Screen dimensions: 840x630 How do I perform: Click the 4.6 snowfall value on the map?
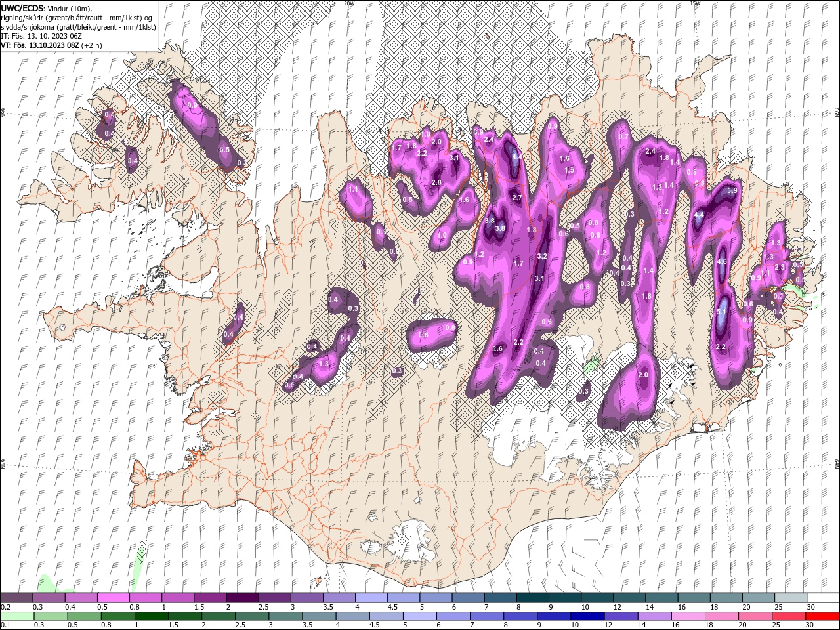point(723,261)
